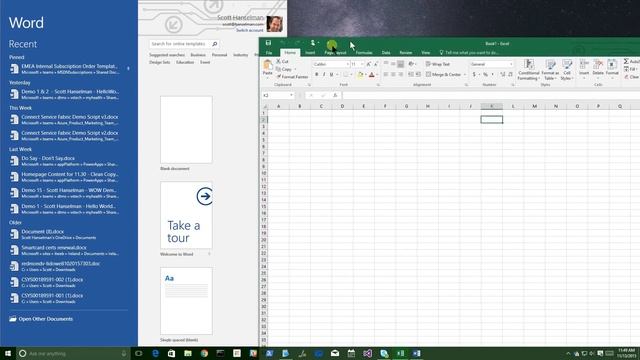Open recent Connect Service Fabric Demo Script v3.docx
640x360 pixels.
(64, 120)
